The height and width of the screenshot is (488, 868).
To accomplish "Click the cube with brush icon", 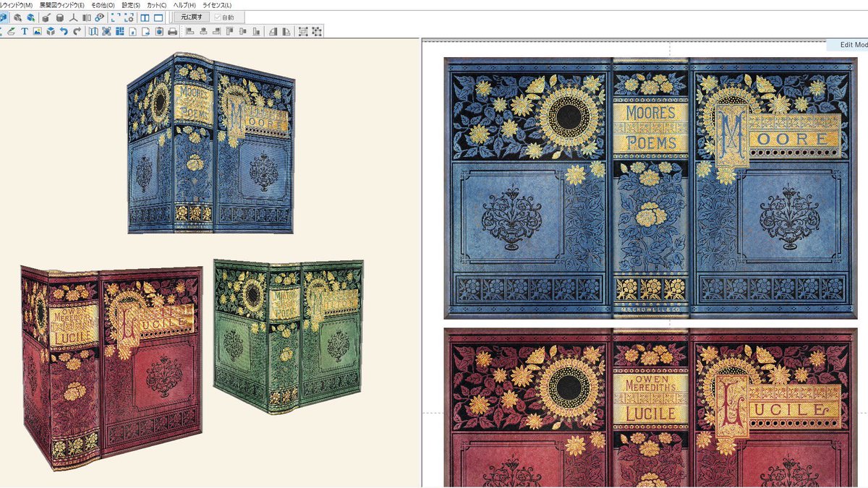I will tap(46, 18).
